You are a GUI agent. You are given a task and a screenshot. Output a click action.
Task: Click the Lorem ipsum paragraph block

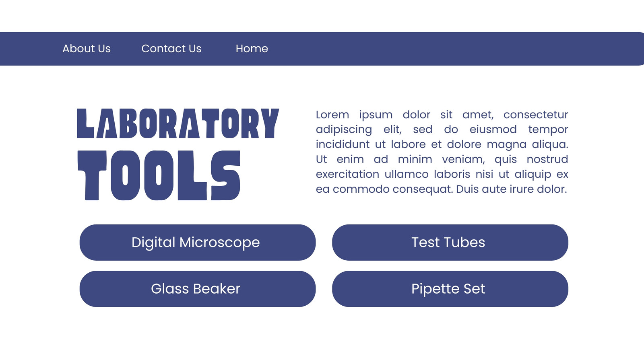442,152
